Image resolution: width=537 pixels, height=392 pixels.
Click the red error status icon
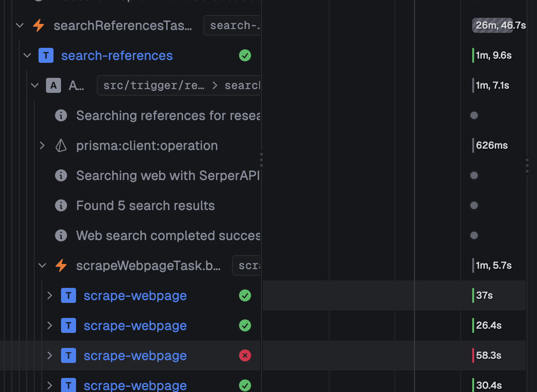(245, 356)
